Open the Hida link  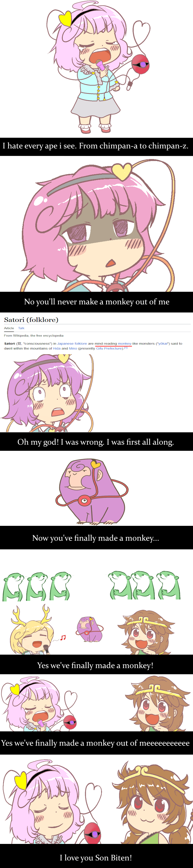57,348
